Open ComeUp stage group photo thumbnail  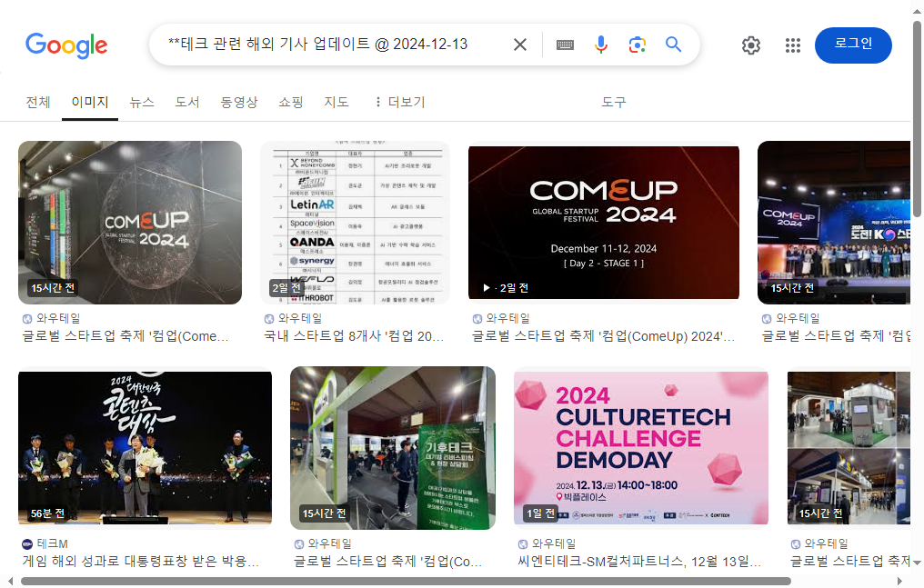point(834,223)
